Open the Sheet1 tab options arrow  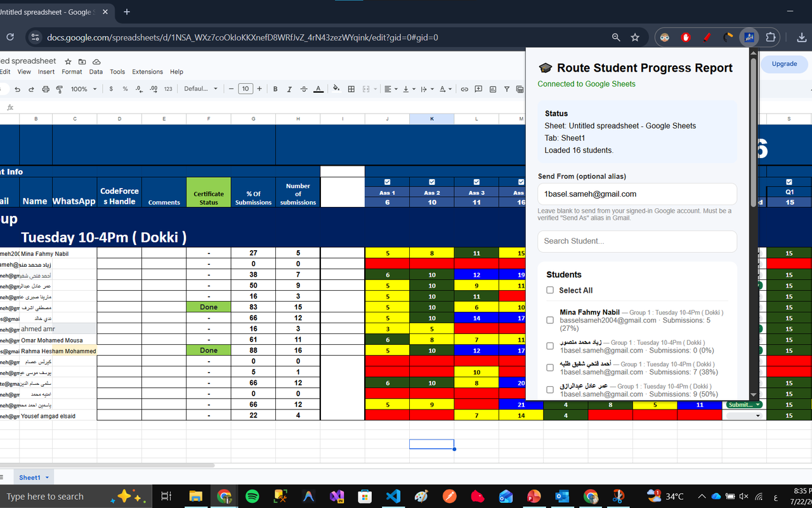point(48,478)
